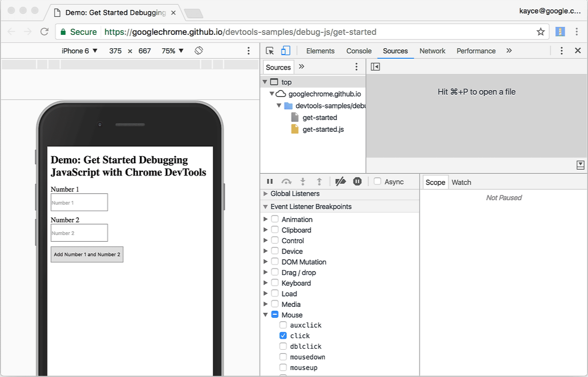Close the DevTools panel
Screen dimensions: 588x377
578,51
